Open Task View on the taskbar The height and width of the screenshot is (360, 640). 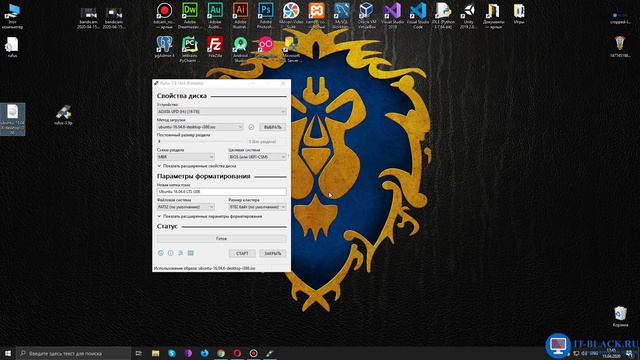pyautogui.click(x=138, y=353)
